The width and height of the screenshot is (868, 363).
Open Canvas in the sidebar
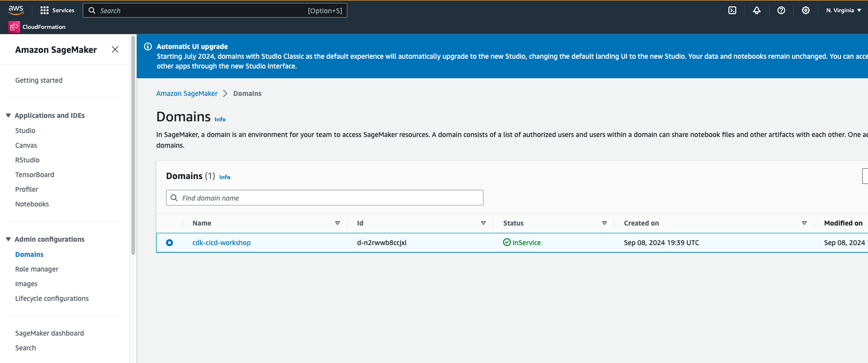coord(26,145)
